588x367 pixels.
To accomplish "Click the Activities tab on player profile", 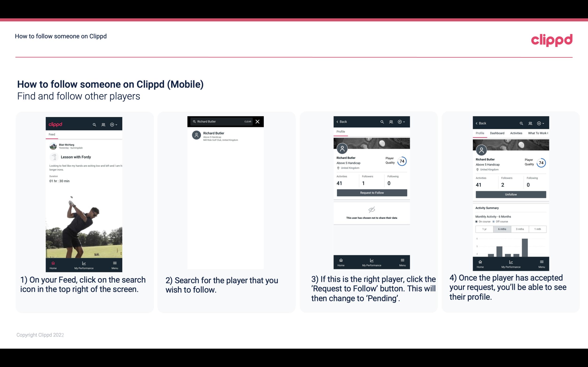I will click(516, 133).
